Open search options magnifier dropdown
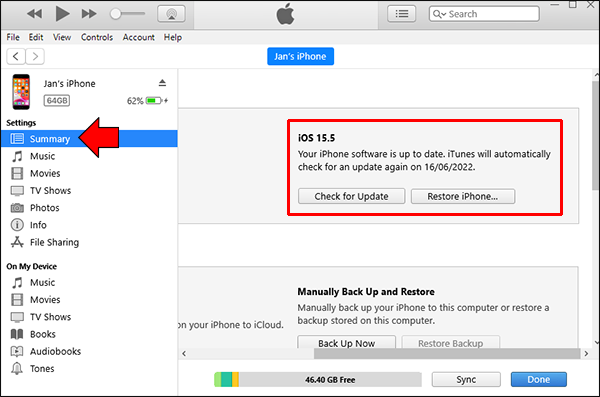 (439, 14)
